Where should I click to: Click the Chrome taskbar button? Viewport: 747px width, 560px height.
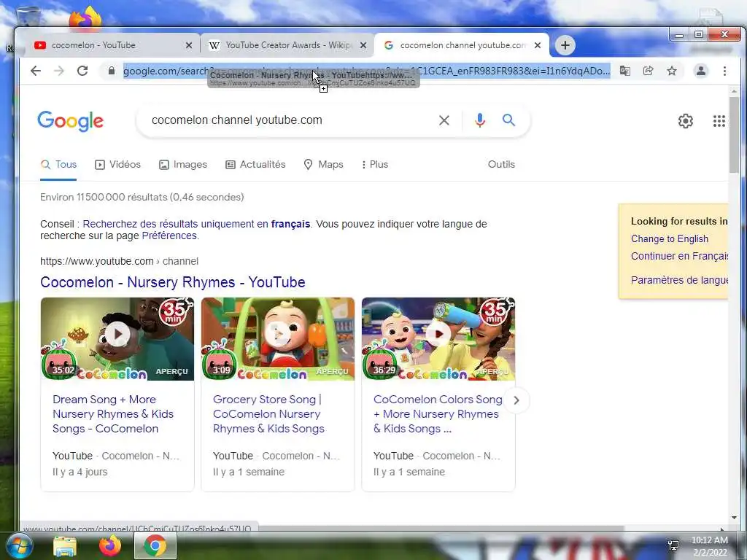pos(155,546)
